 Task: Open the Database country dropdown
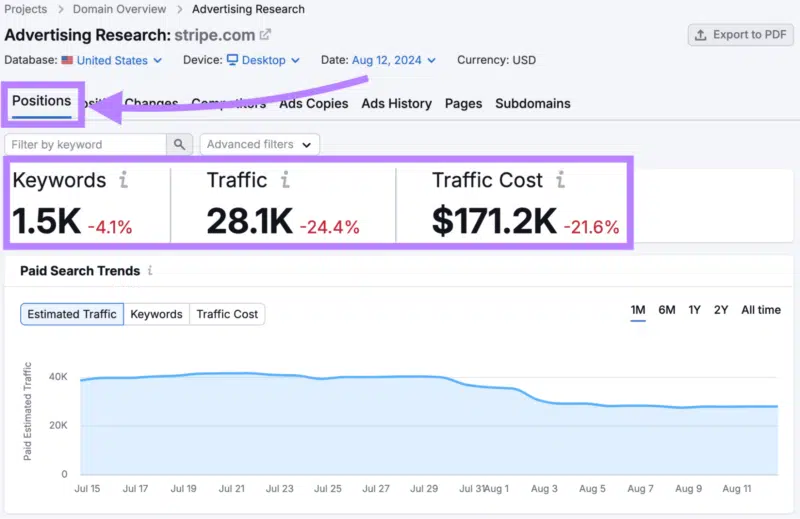click(x=119, y=60)
